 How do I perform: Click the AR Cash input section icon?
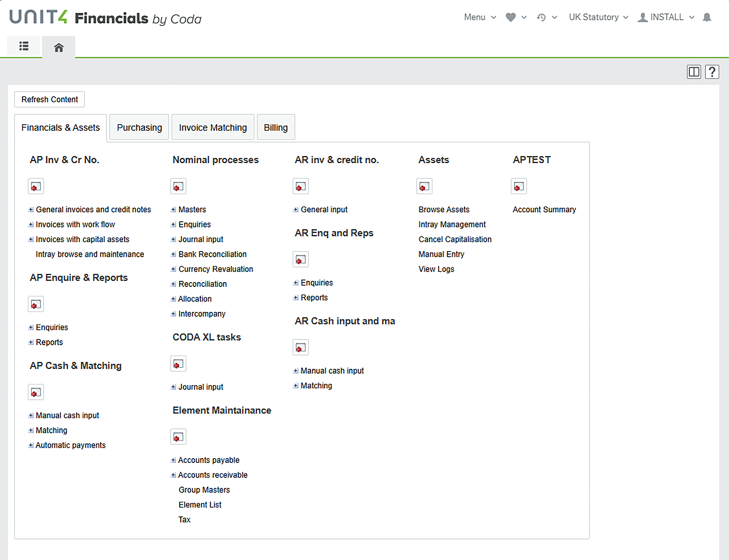pos(300,347)
